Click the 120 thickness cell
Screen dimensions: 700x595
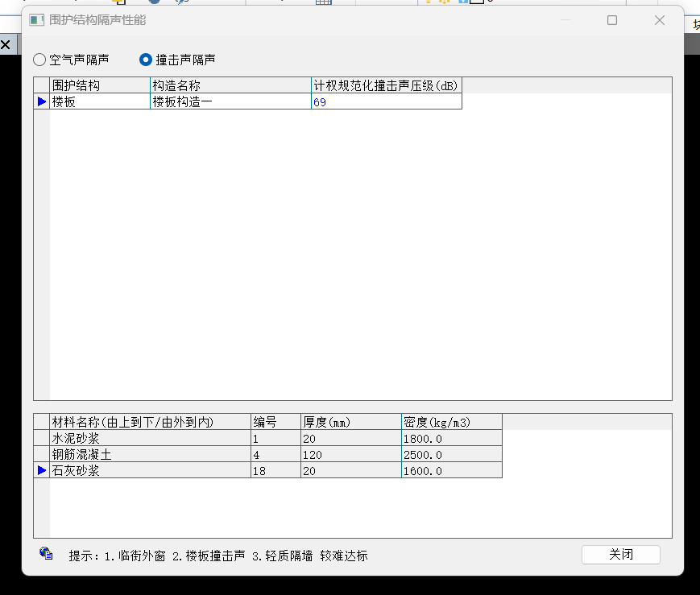point(350,454)
